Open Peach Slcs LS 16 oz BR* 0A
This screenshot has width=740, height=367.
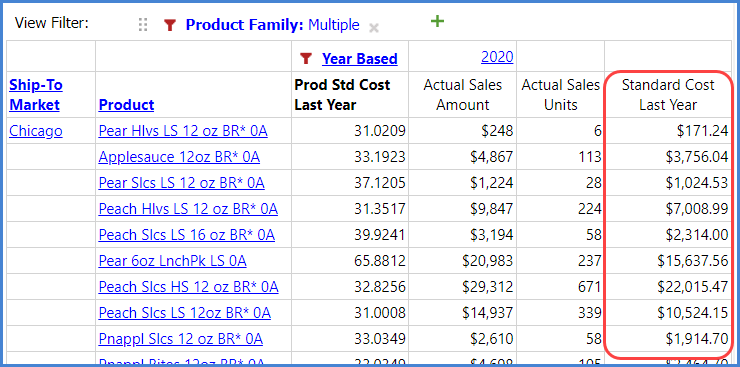(187, 234)
